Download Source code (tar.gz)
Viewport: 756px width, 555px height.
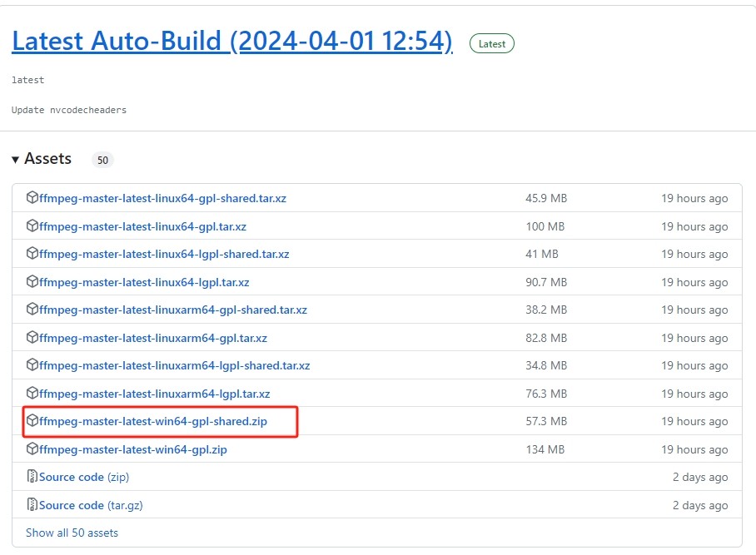[x=91, y=505]
